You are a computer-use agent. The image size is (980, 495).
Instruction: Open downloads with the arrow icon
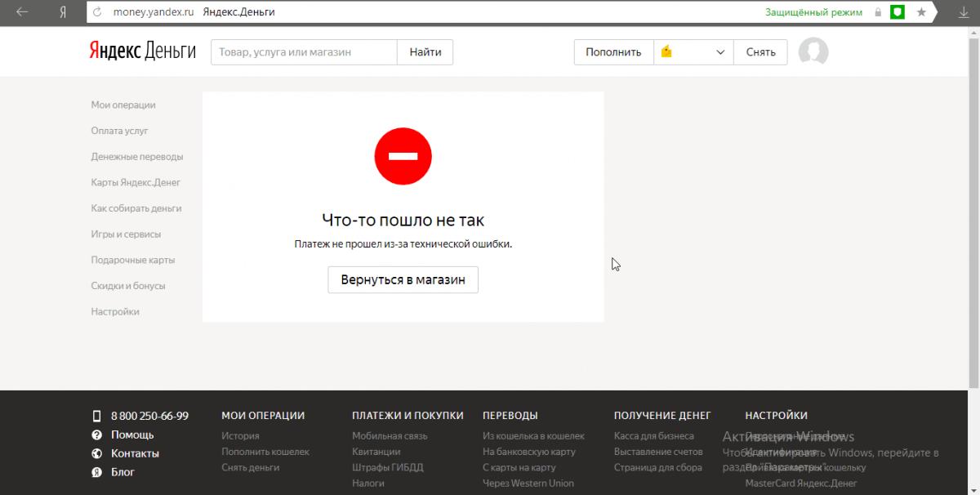[963, 12]
